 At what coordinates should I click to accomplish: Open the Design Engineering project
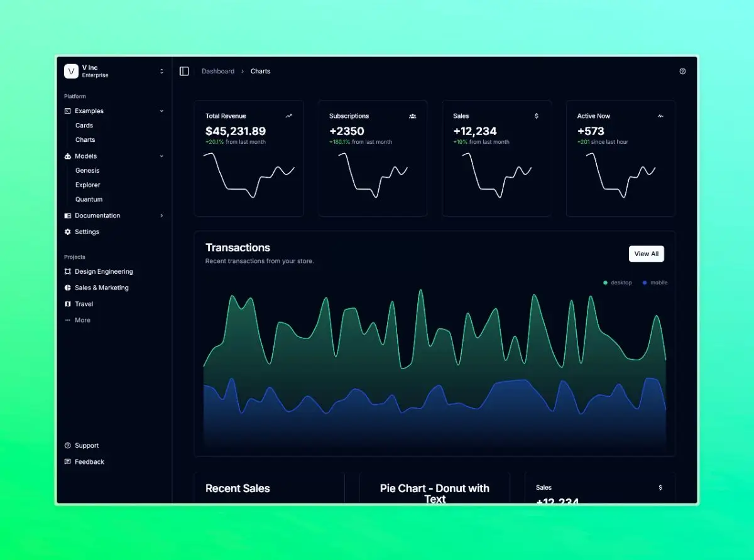(104, 272)
